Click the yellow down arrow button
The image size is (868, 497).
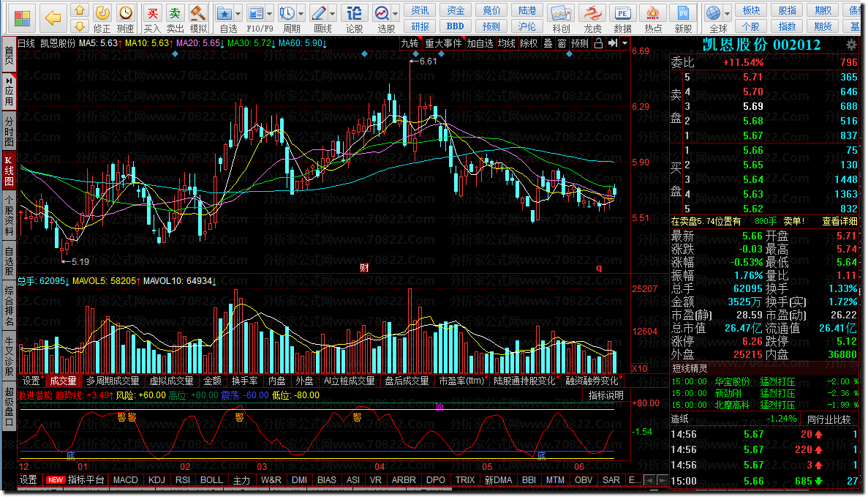(x=80, y=26)
